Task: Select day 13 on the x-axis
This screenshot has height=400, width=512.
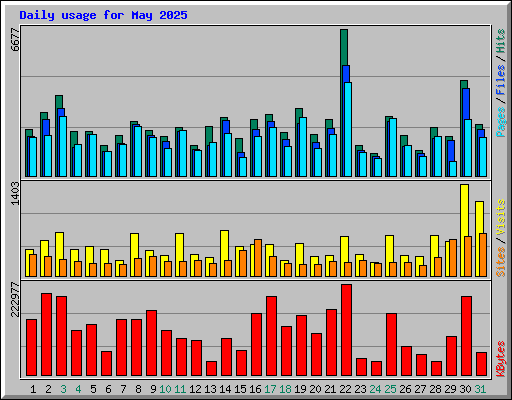Action: click(210, 389)
